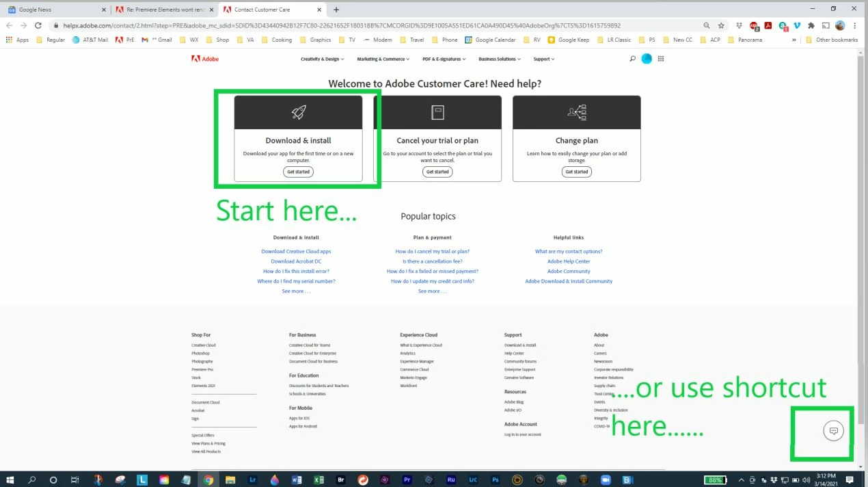The height and width of the screenshot is (487, 868).
Task: Open the Adobe site search magnifier
Action: point(632,59)
